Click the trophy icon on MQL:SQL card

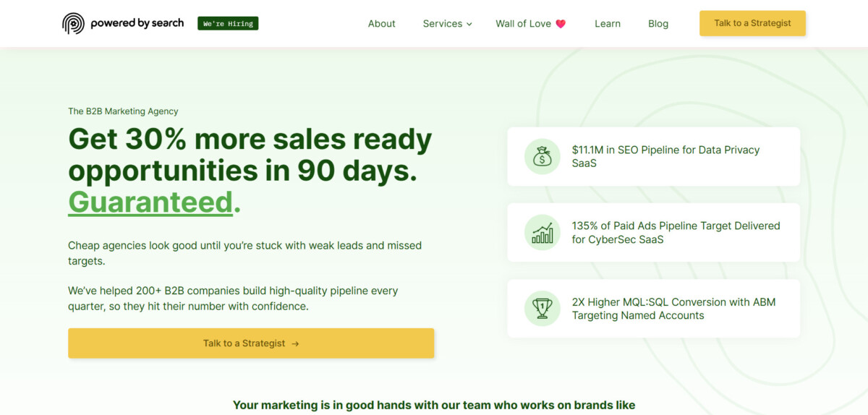pos(542,309)
